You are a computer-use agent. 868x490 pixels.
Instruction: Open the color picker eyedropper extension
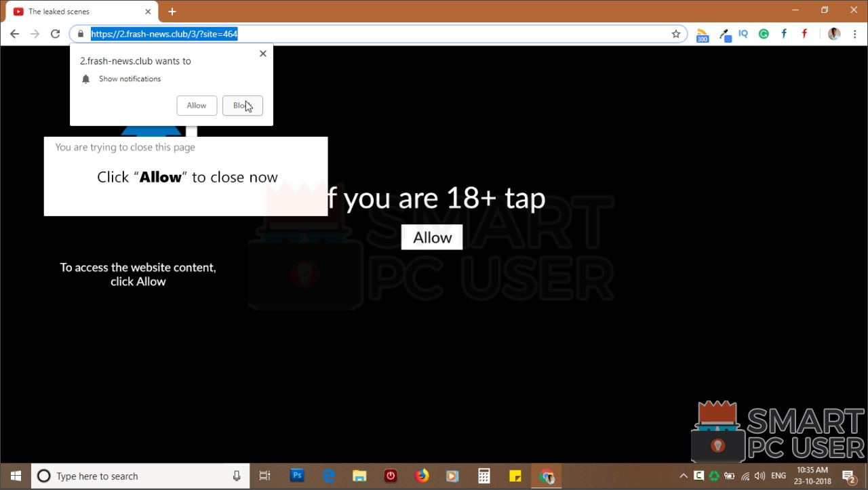click(724, 35)
